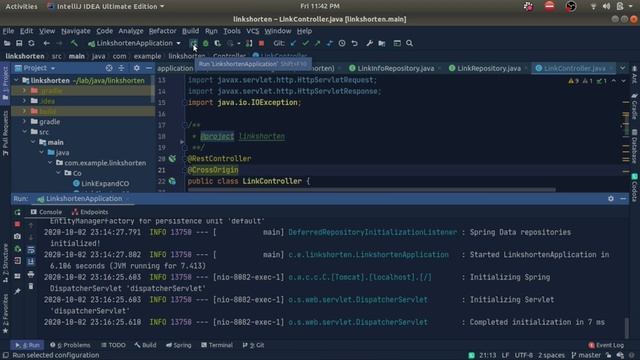Update project with the blue Git arrow

point(293,43)
